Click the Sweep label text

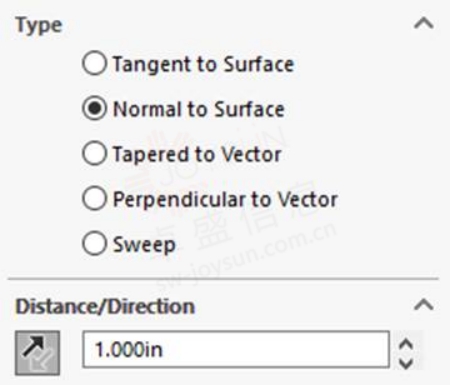coord(144,245)
